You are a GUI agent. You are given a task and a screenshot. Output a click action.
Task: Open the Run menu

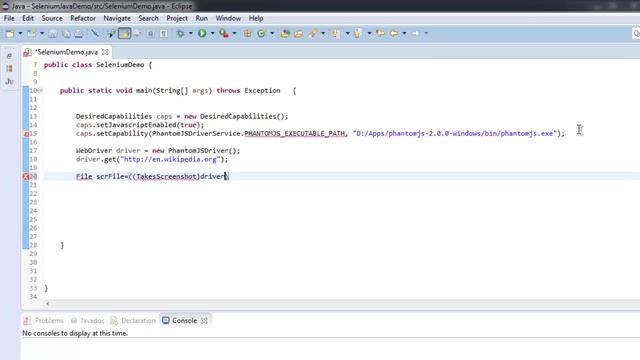(202, 18)
